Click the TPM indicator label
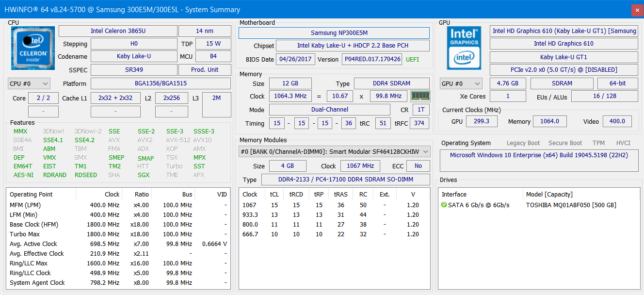Screen dimensions: 644x295 coord(598,143)
